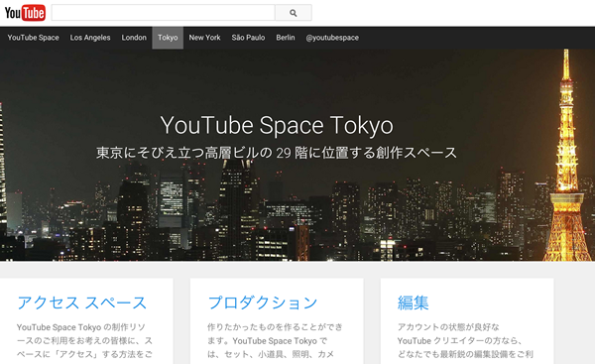Image resolution: width=595 pixels, height=364 pixels.
Task: Click the Japanese subtitle mentioning 29 階
Action: 277,153
